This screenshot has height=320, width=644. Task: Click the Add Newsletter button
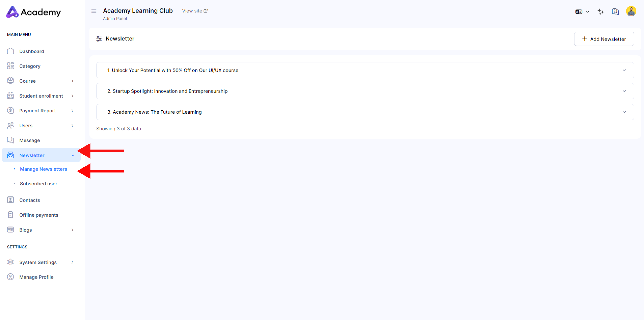click(x=604, y=39)
